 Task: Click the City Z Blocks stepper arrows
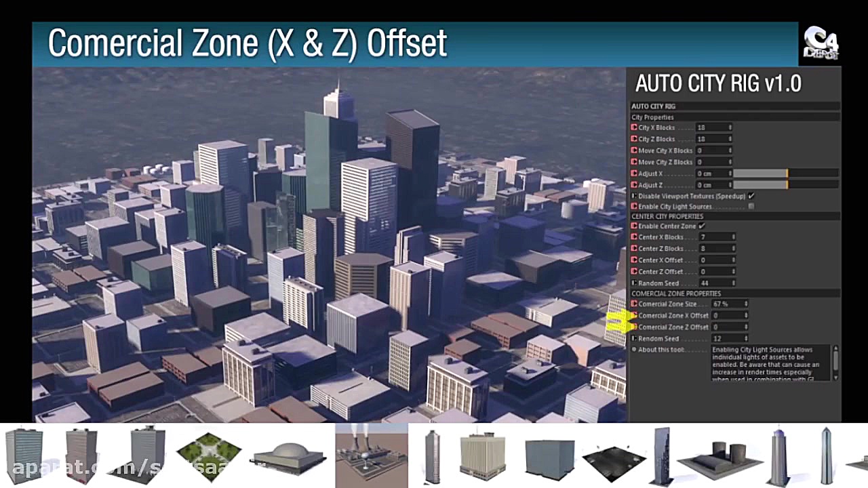730,139
